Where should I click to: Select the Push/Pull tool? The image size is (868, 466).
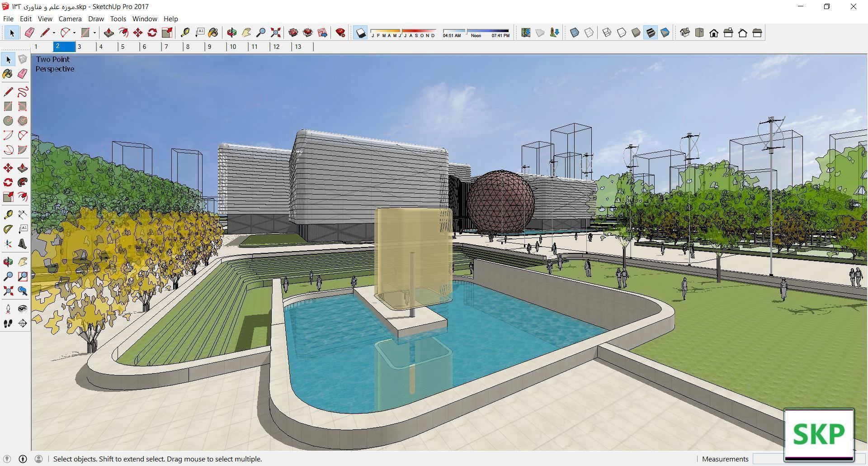[x=108, y=32]
